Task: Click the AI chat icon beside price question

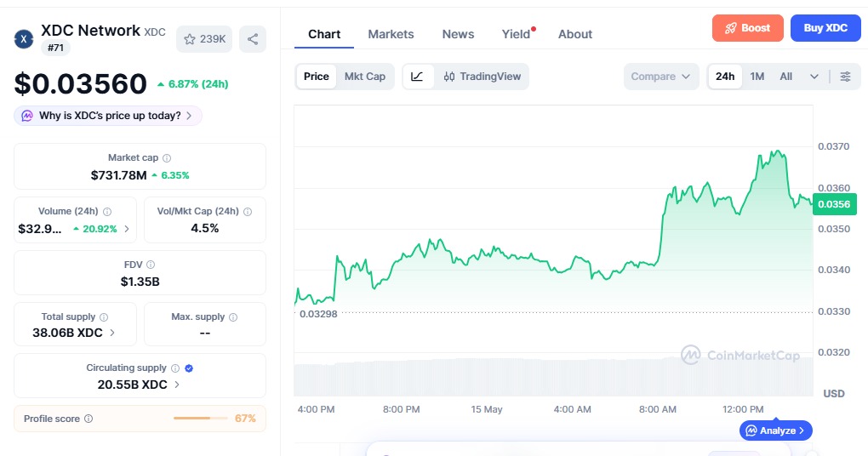Action: pos(27,116)
